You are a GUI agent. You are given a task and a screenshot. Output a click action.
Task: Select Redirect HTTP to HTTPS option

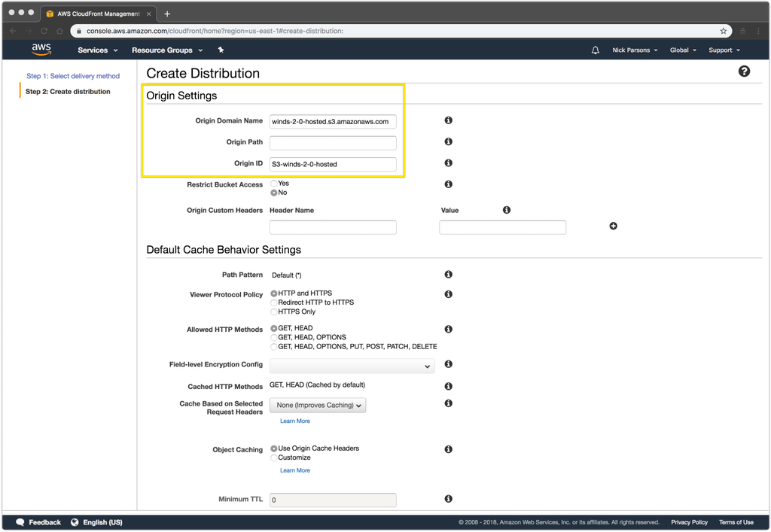274,302
